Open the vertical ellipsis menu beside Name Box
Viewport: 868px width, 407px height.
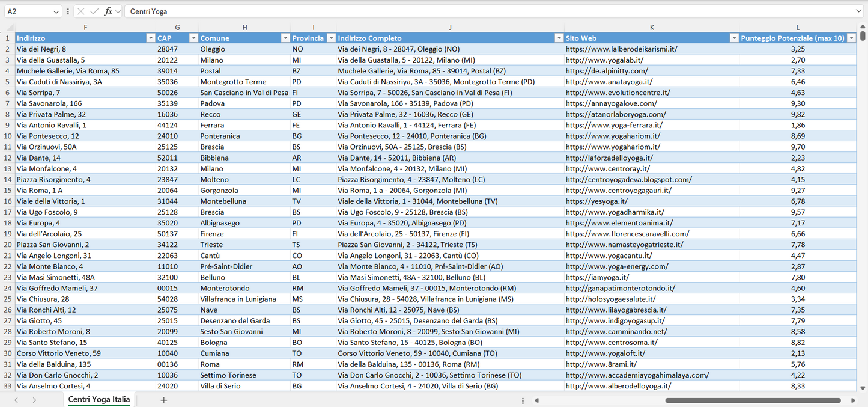click(x=68, y=11)
